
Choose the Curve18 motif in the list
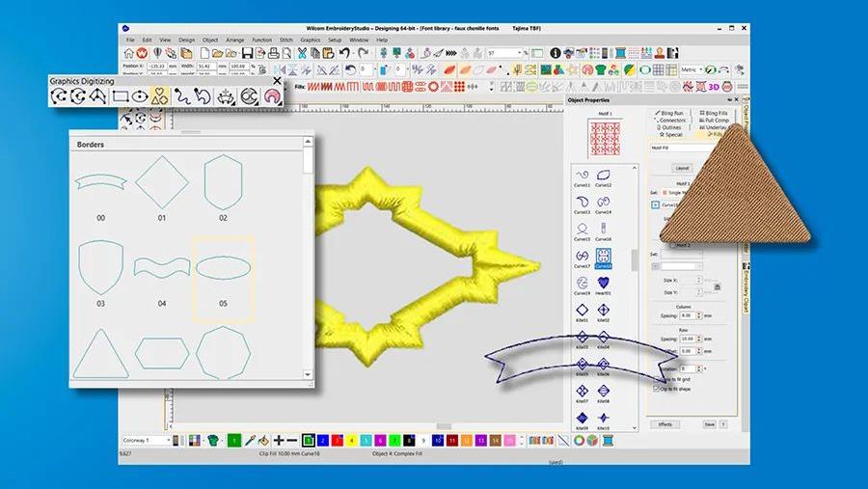(603, 258)
